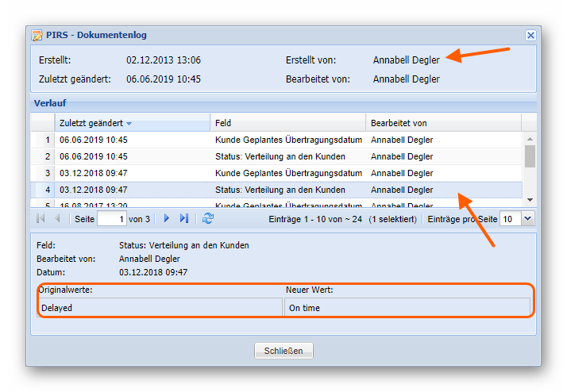This screenshot has width=567, height=392.
Task: Refresh the document log entries
Action: click(207, 218)
